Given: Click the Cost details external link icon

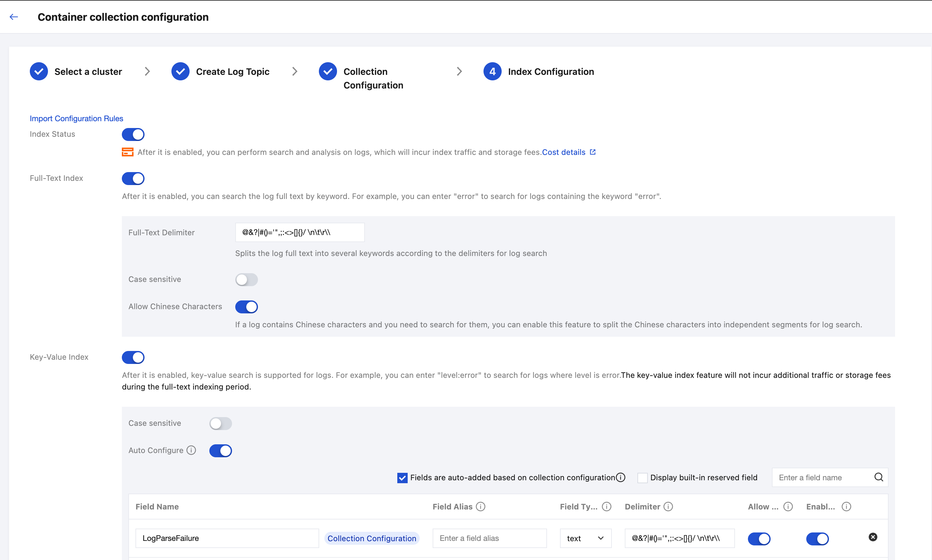Looking at the screenshot, I should click(593, 152).
